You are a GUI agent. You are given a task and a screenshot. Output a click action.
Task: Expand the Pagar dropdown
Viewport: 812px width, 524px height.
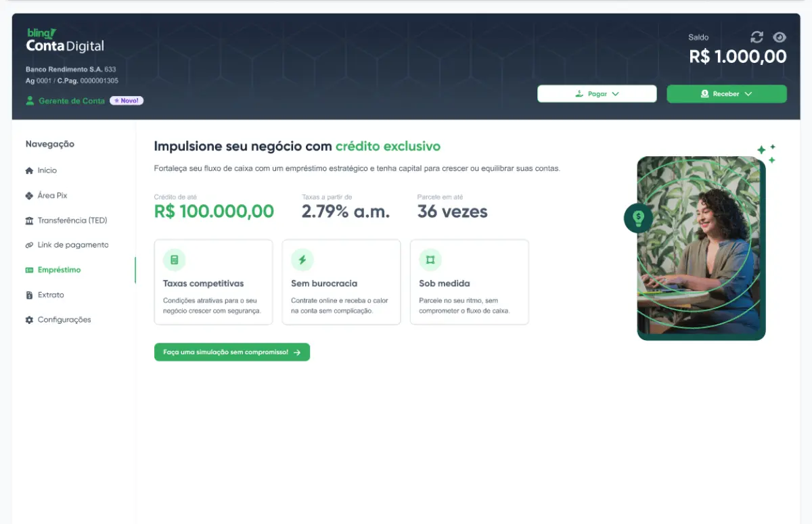(x=597, y=94)
